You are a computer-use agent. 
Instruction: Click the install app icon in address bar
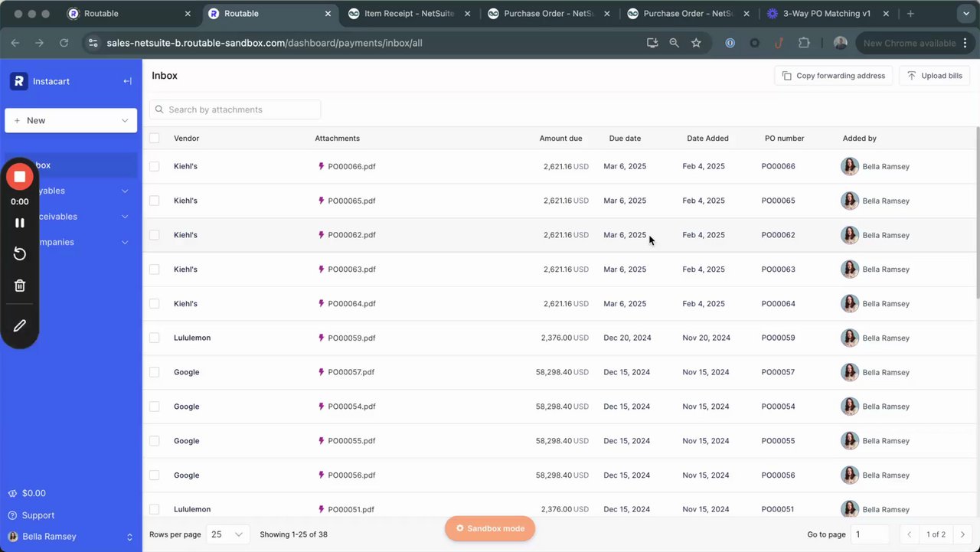(x=652, y=43)
